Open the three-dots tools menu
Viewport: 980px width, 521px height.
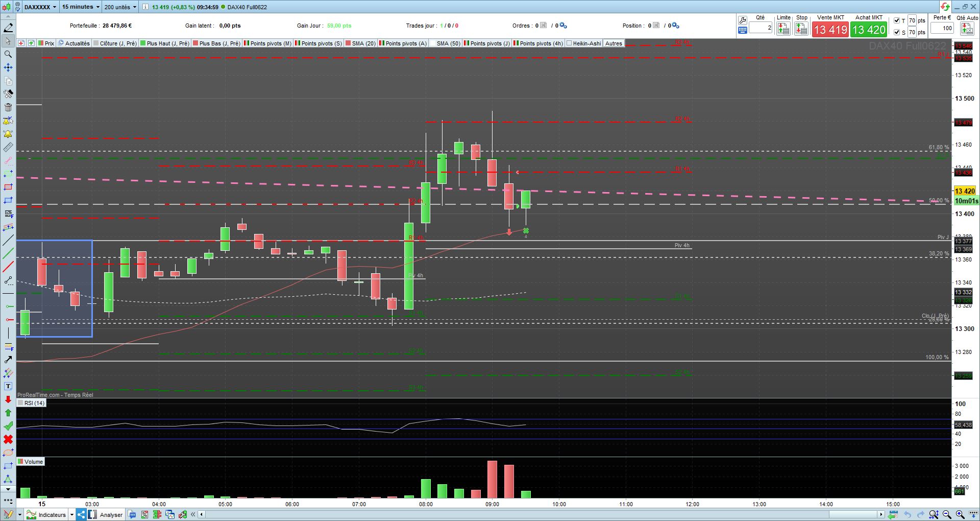coord(8,502)
